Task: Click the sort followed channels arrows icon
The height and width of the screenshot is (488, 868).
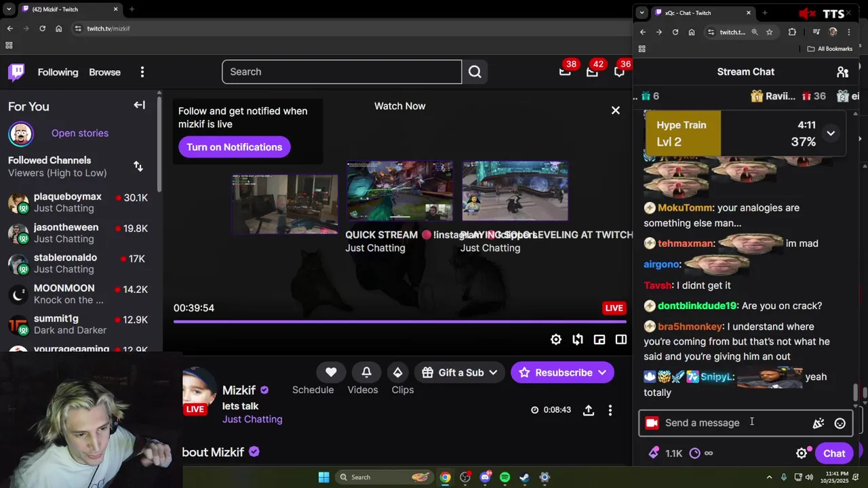Action: 138,166
